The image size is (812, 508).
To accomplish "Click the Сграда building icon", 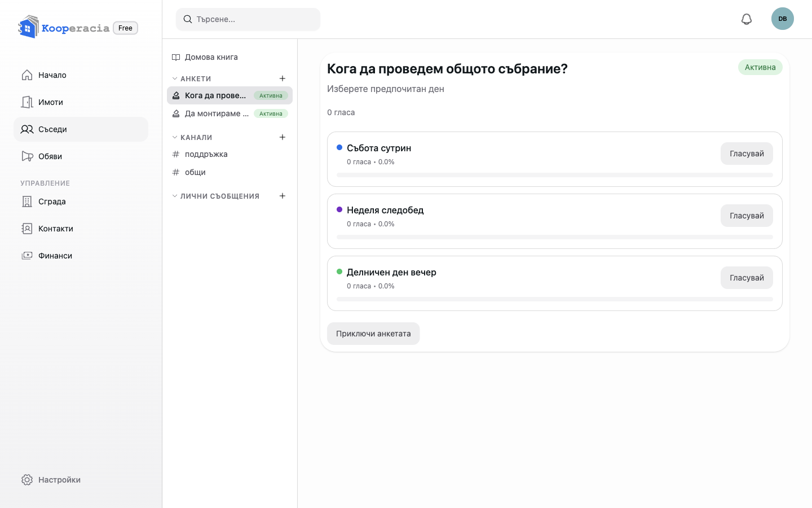I will click(x=27, y=202).
